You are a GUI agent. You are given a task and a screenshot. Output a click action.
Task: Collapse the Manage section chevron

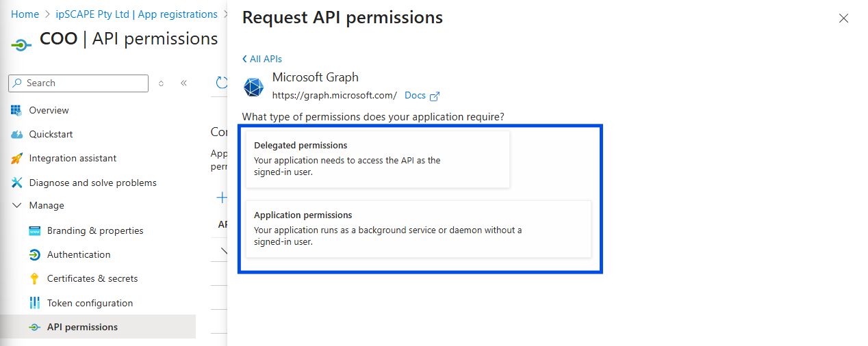pos(16,206)
